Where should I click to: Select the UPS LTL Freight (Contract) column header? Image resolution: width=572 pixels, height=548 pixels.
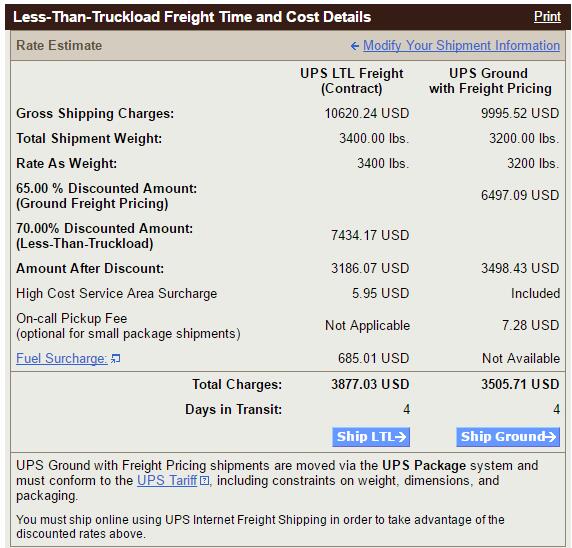click(x=352, y=81)
